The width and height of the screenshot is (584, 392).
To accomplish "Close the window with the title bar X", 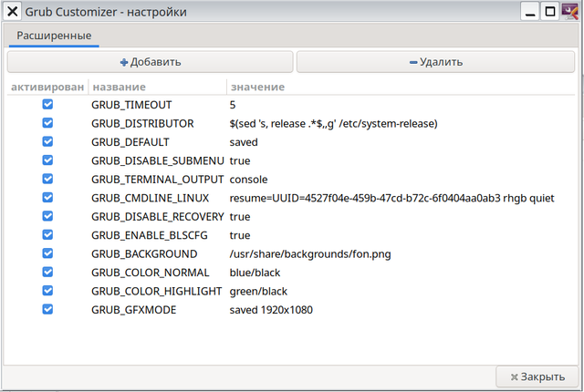I will click(x=12, y=12).
